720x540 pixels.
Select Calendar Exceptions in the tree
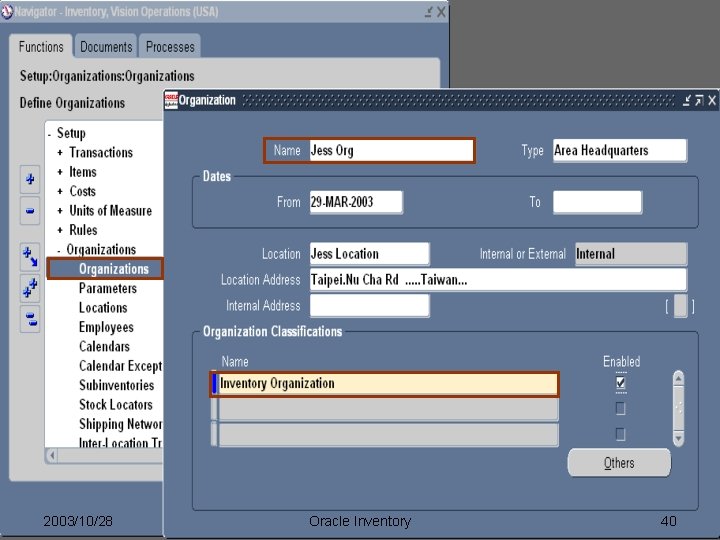[120, 366]
